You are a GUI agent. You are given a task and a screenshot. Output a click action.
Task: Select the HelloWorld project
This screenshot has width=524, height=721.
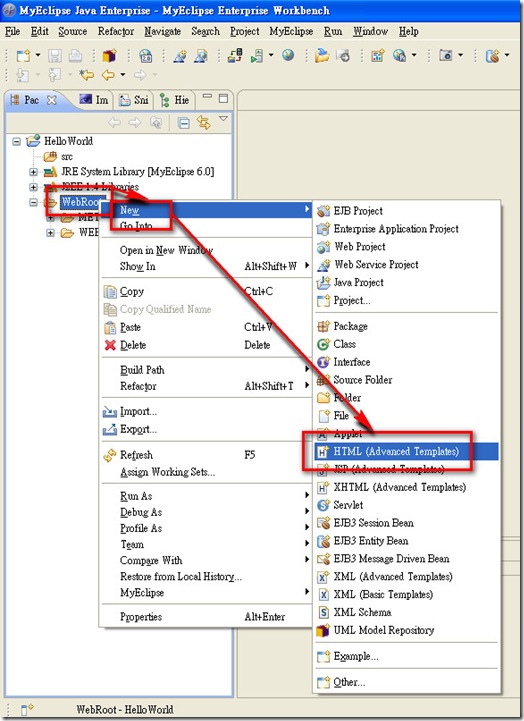click(x=68, y=141)
